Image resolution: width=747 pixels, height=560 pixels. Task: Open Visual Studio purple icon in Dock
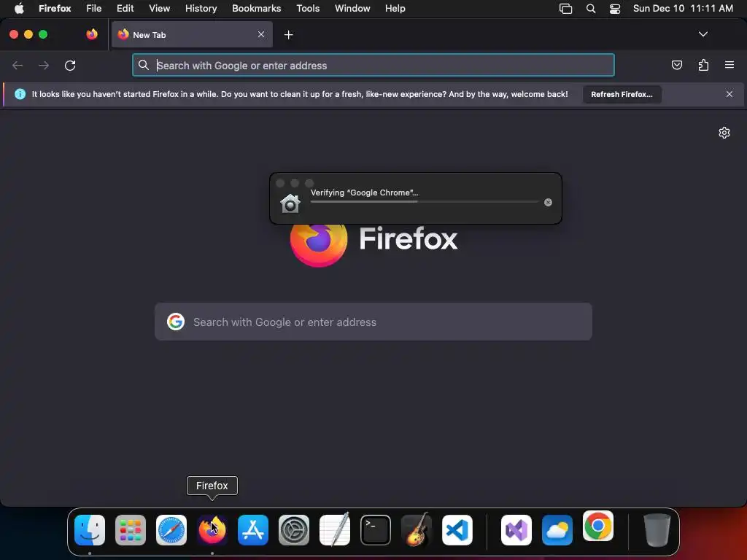[516, 530]
